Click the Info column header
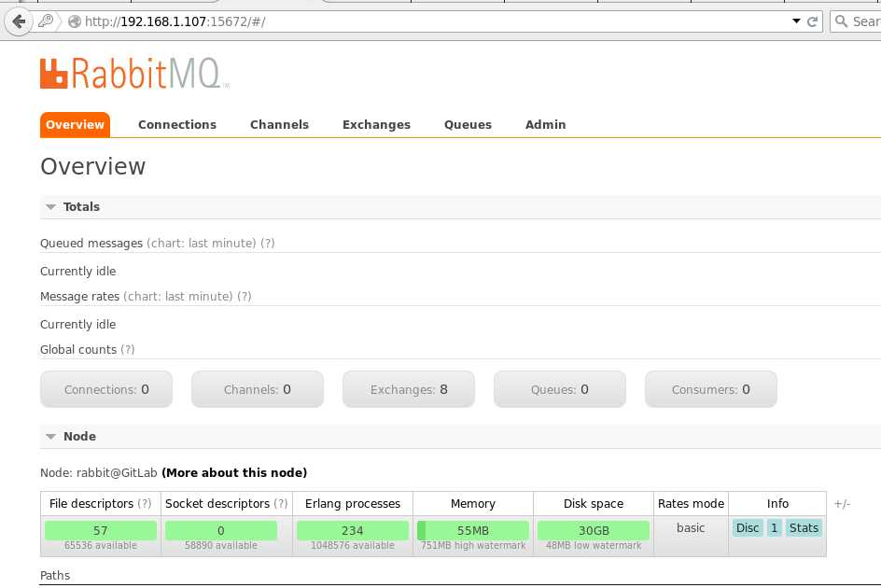The height and width of the screenshot is (588, 881). [777, 504]
